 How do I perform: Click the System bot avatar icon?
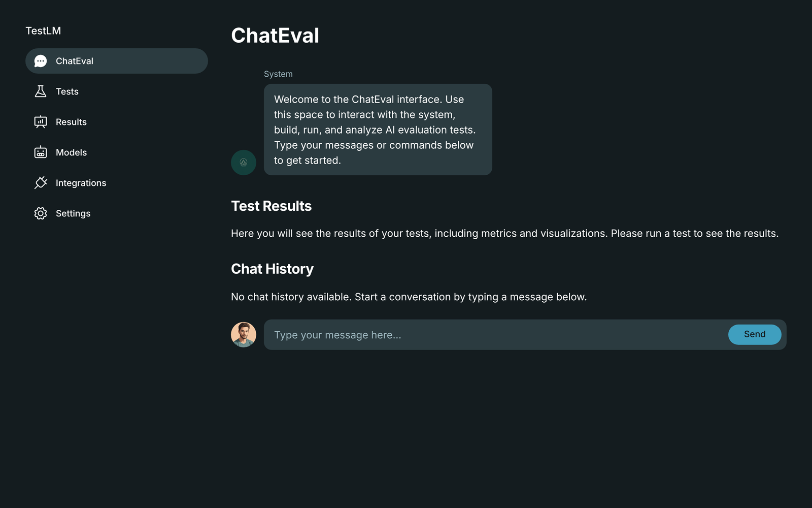click(244, 163)
